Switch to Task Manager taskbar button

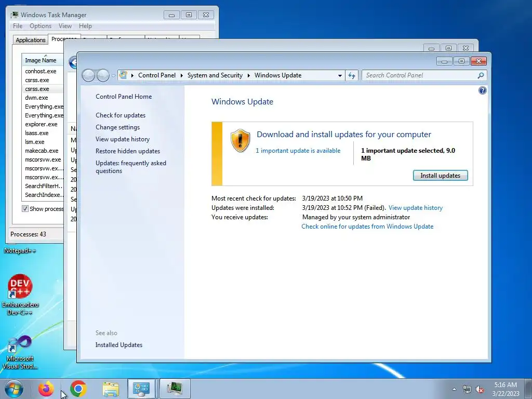[175, 389]
